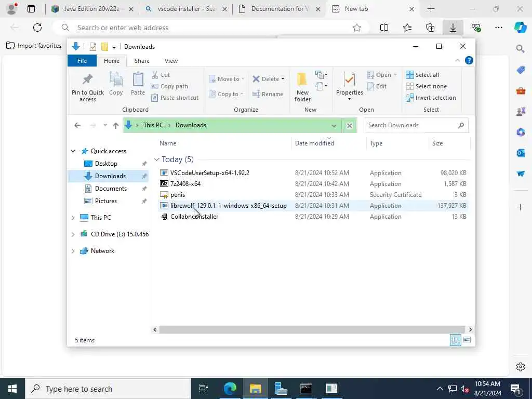Expand the address bar history dropdown
Viewport: 532px width, 399px height.
click(x=334, y=126)
